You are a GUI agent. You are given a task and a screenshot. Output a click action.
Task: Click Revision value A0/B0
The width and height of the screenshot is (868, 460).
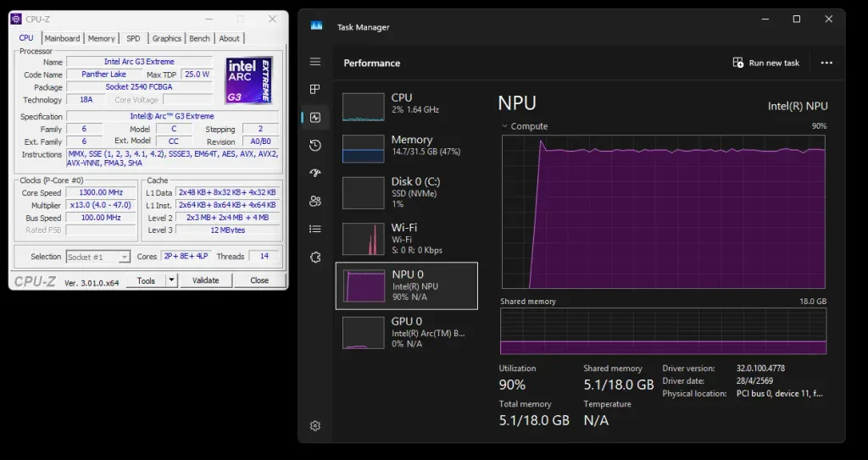(261, 141)
